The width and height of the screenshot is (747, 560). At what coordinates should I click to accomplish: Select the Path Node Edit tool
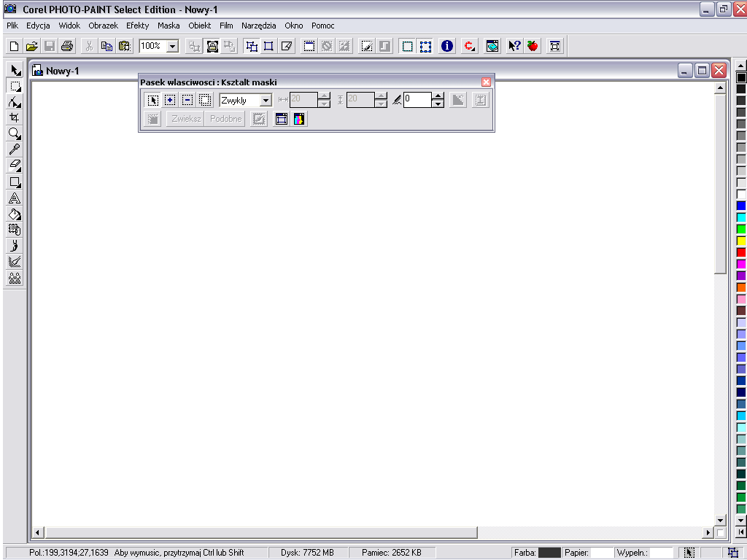click(x=15, y=102)
